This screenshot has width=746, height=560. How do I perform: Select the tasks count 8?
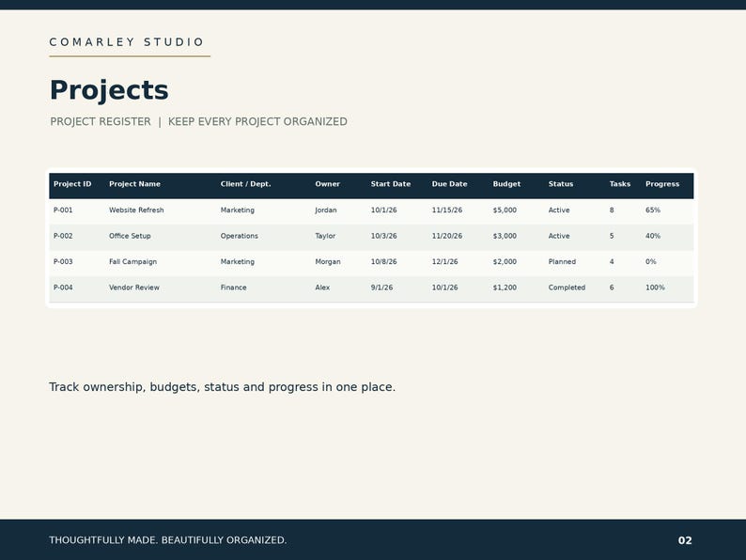(x=612, y=210)
